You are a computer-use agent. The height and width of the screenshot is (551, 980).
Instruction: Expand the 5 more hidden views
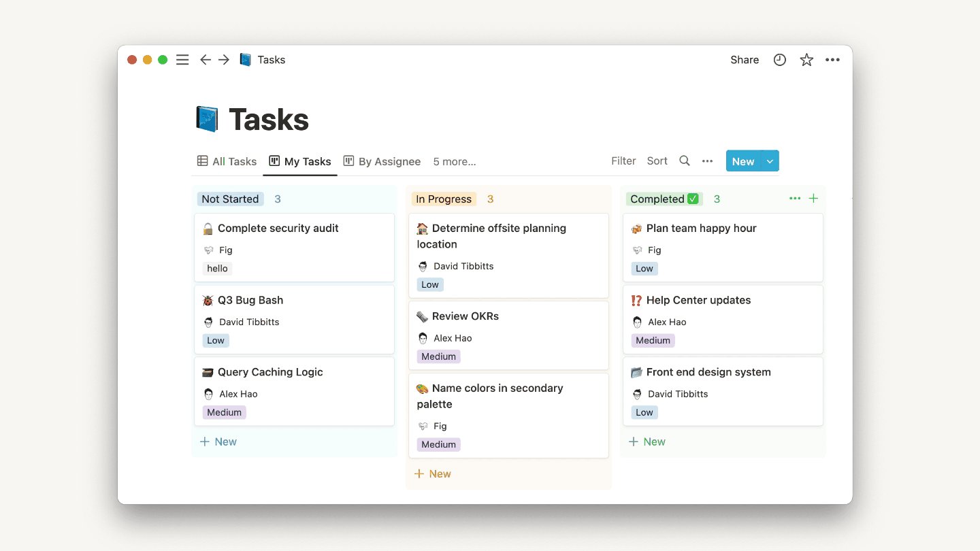[x=454, y=161]
